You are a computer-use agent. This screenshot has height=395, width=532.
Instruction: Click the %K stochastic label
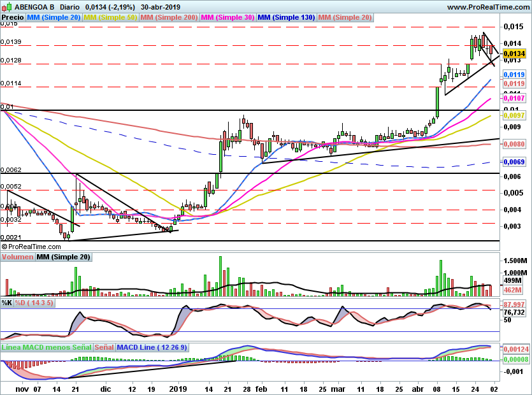[x=7, y=303]
